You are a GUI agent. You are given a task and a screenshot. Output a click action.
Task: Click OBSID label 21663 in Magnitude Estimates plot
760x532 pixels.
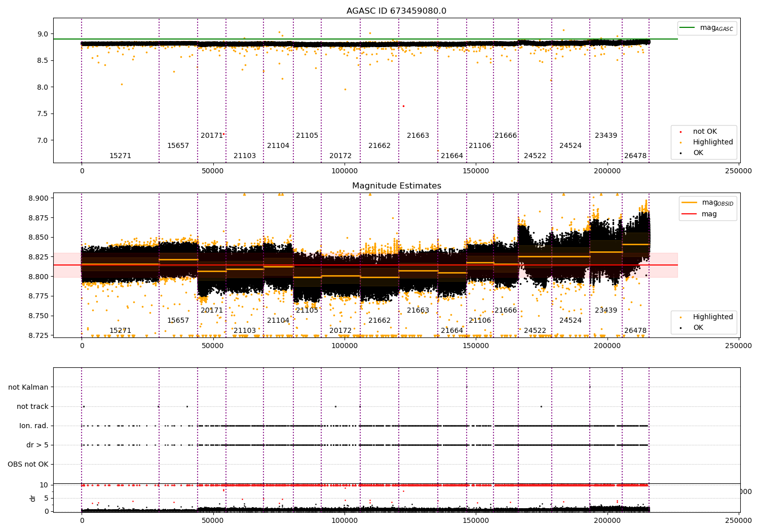(418, 310)
